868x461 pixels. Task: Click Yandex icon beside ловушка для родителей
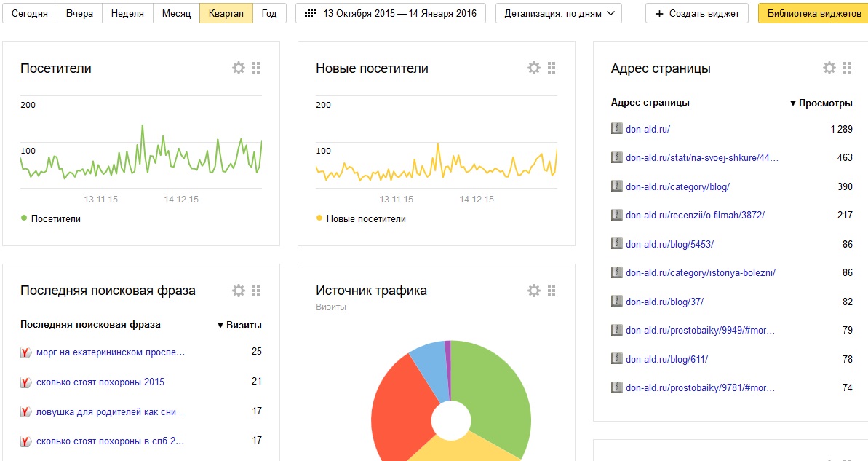point(26,411)
